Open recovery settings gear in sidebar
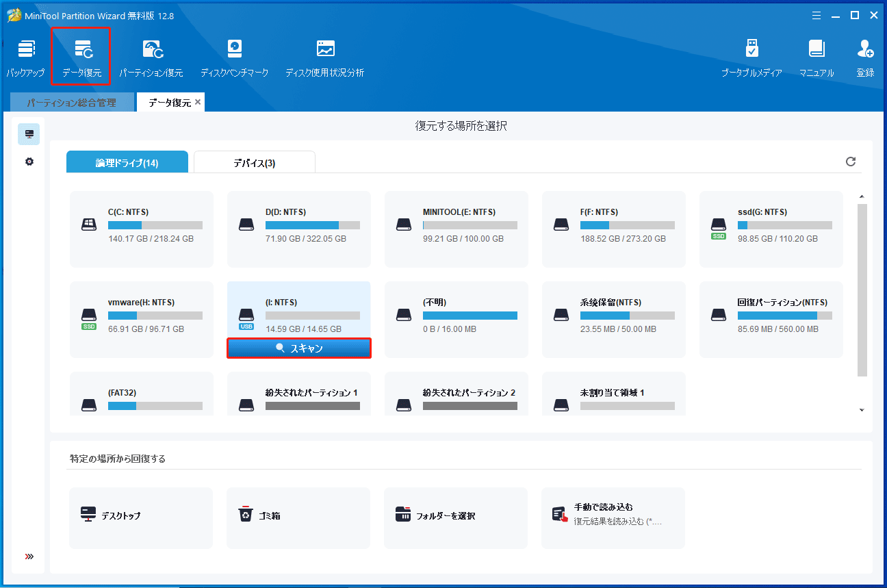Screen dimensions: 887x588 tap(29, 162)
